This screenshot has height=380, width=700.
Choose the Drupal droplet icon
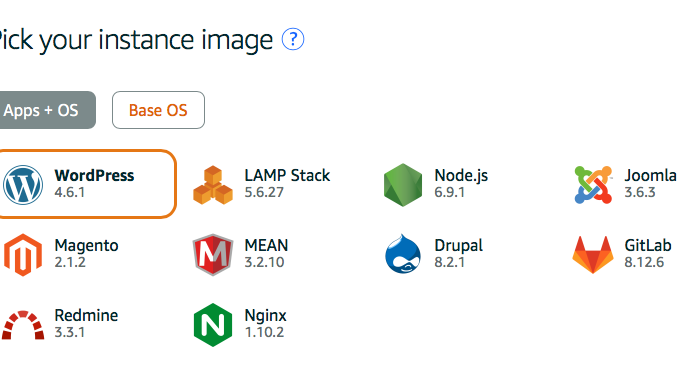(403, 253)
